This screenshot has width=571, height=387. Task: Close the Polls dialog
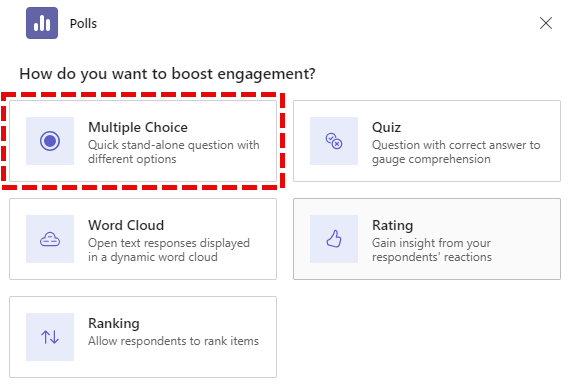tap(546, 23)
